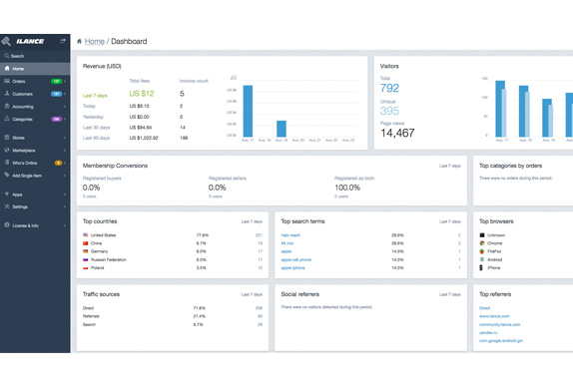Click the Orders icon in sidebar
573x392 pixels.
click(7, 81)
